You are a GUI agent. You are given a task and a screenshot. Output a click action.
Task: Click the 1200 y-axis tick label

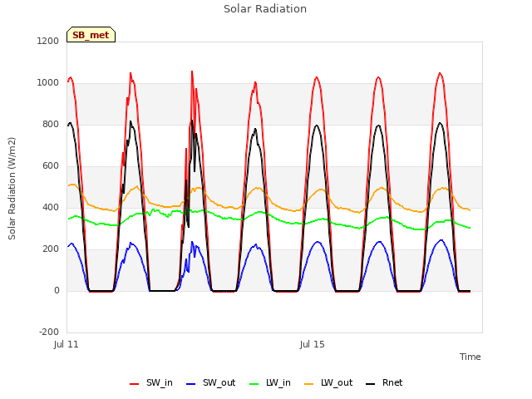click(x=48, y=41)
